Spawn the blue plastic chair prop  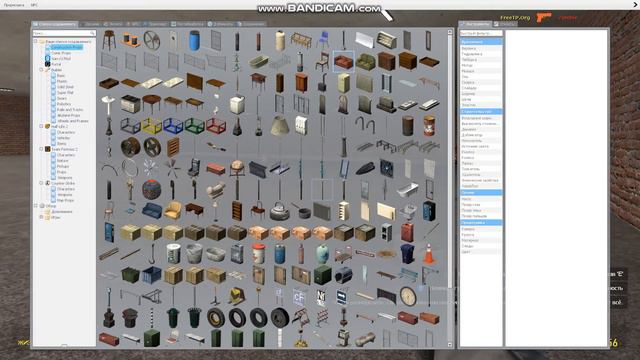pyautogui.click(x=322, y=40)
